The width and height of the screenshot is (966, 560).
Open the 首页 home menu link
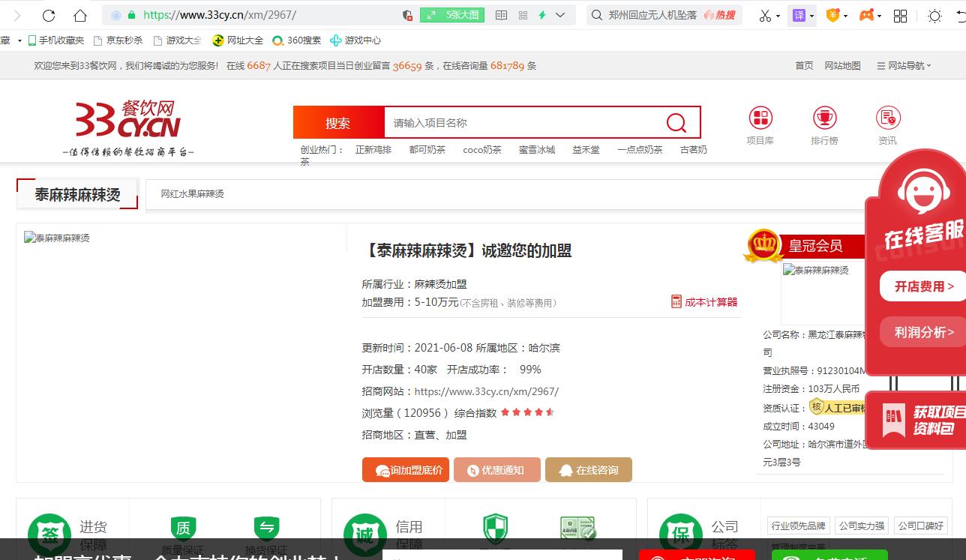(x=804, y=66)
